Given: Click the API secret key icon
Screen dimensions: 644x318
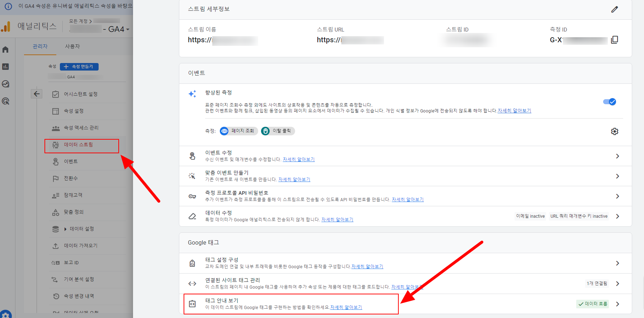Looking at the screenshot, I should [x=192, y=196].
